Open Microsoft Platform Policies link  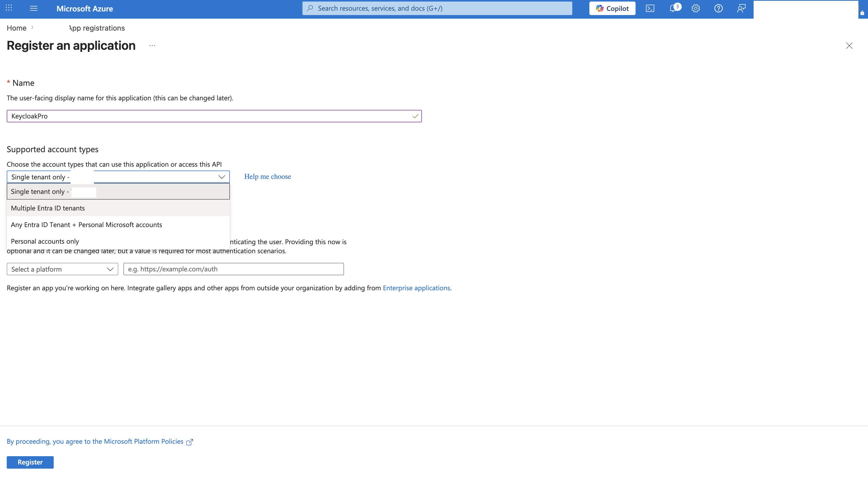(x=95, y=442)
